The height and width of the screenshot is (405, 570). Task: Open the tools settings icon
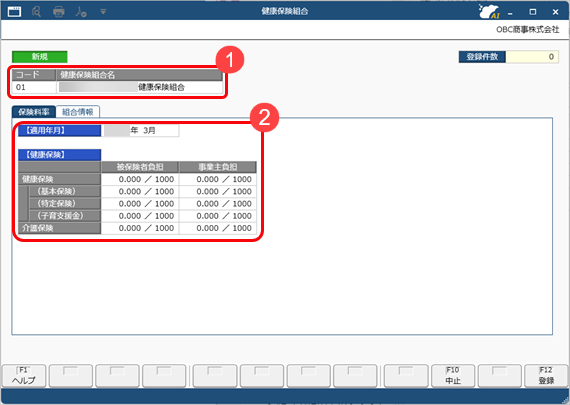click(x=81, y=12)
